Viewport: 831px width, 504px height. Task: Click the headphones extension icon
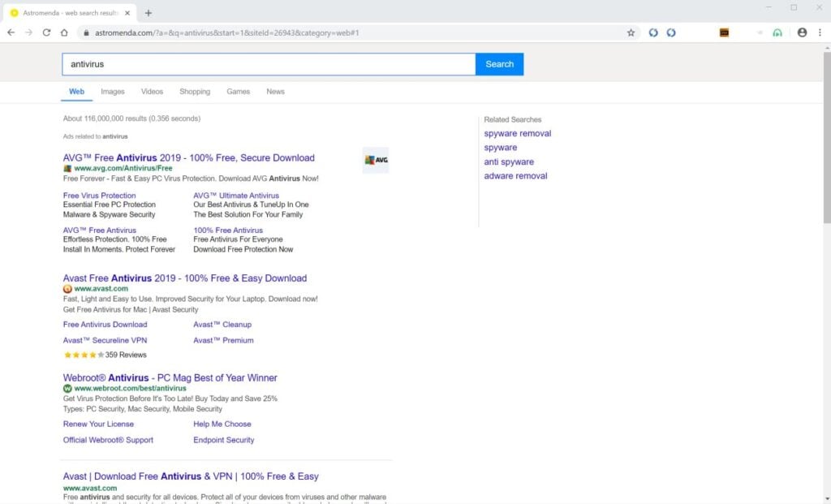[x=777, y=32]
